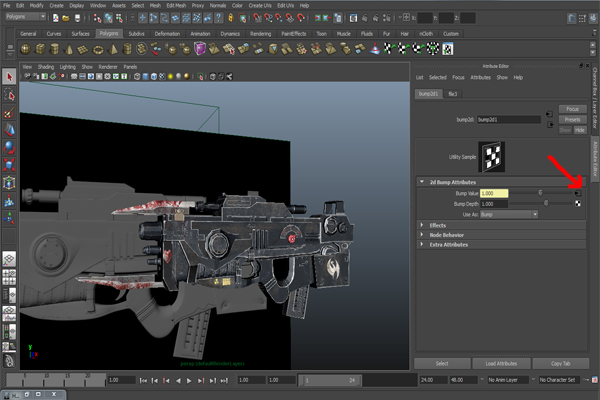The width and height of the screenshot is (600, 400).
Task: Open the Polygons menu set dropdown
Action: pos(26,17)
